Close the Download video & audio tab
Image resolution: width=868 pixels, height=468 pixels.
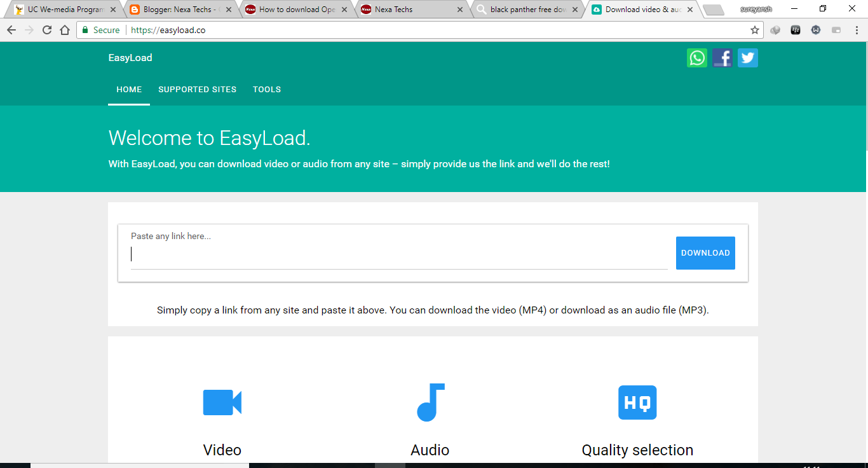click(690, 10)
